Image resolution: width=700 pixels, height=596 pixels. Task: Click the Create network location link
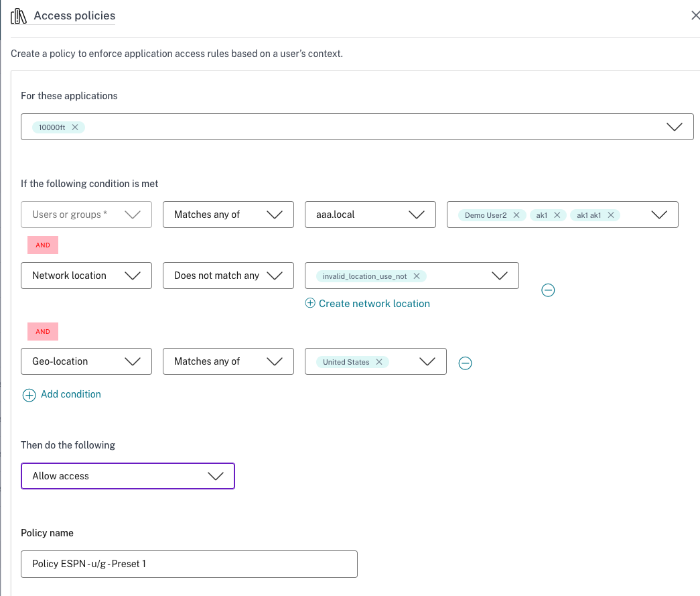pos(374,304)
